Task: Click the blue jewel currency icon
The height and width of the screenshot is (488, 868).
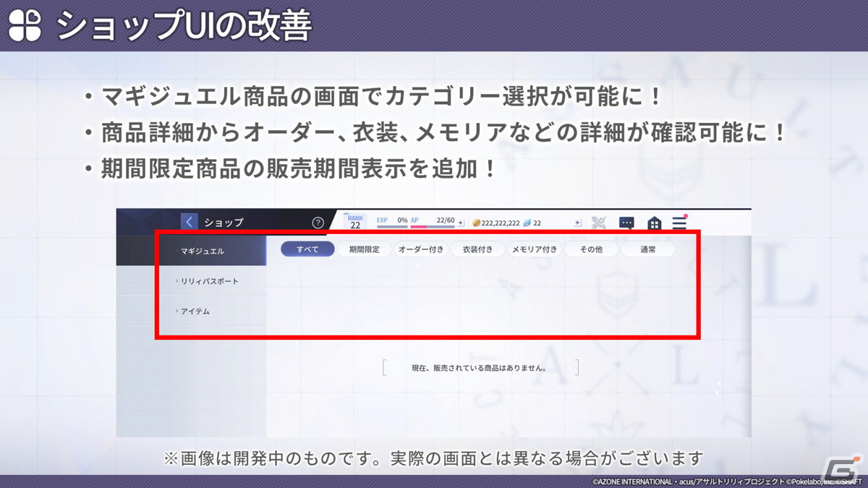Action: [527, 223]
